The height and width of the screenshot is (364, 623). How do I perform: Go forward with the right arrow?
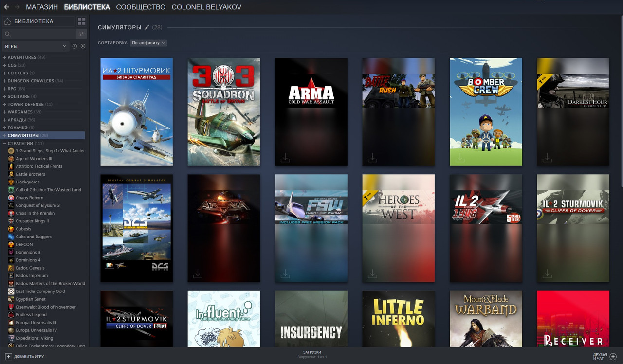click(x=18, y=7)
